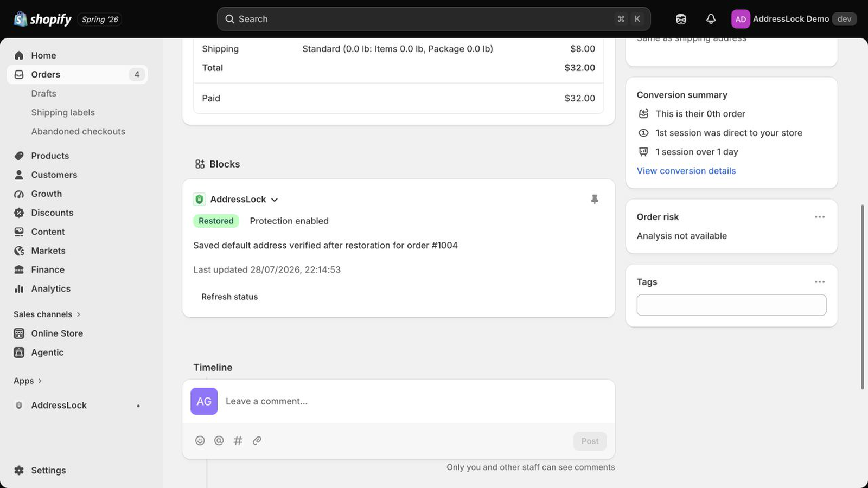Click the 'Protection enabled' text

click(x=289, y=221)
